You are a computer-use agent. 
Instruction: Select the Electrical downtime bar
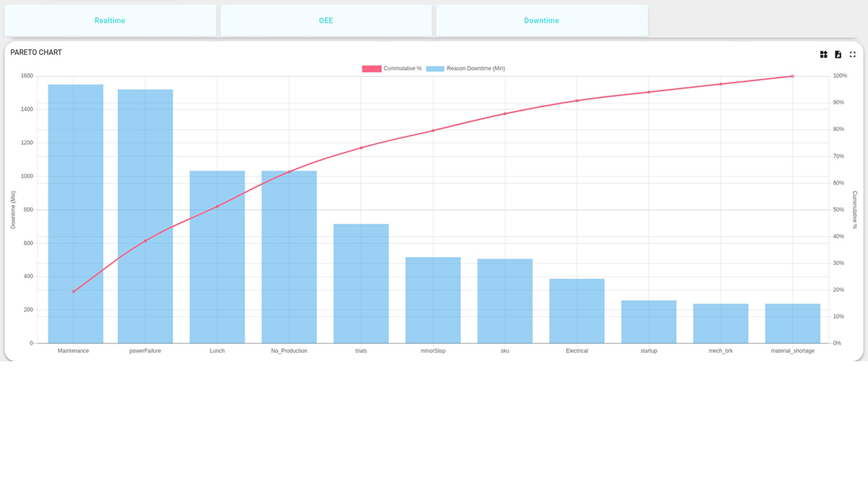pos(576,311)
